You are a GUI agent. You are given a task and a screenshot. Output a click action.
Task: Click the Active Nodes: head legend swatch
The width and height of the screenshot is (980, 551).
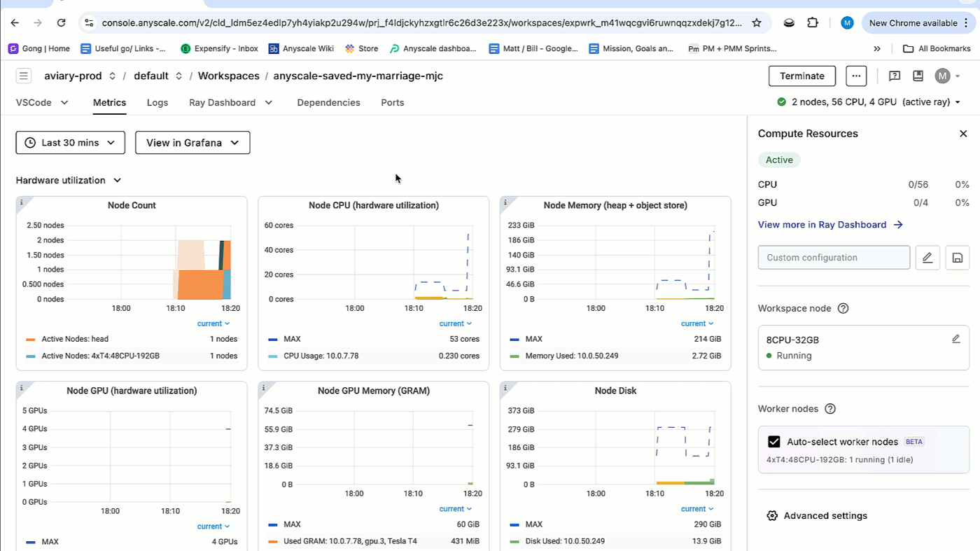30,340
